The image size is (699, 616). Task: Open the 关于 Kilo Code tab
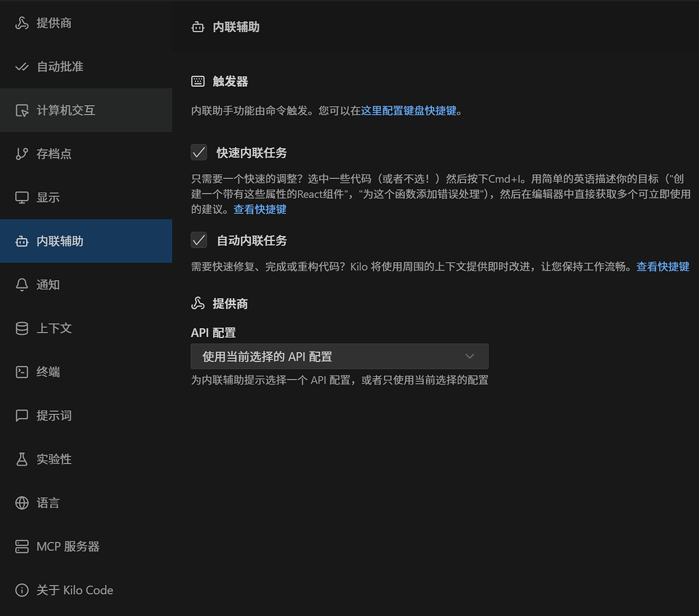(86, 590)
